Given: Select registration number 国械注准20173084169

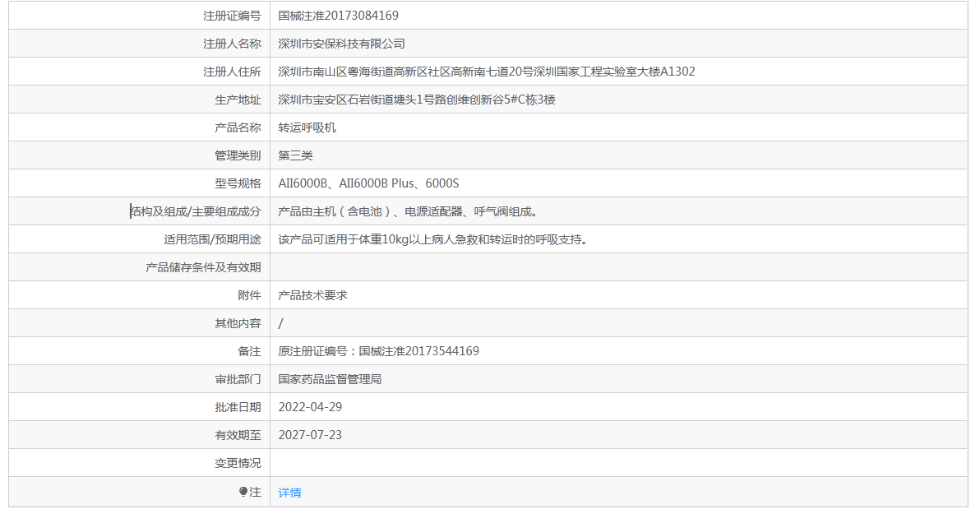Looking at the screenshot, I should pyautogui.click(x=338, y=16).
